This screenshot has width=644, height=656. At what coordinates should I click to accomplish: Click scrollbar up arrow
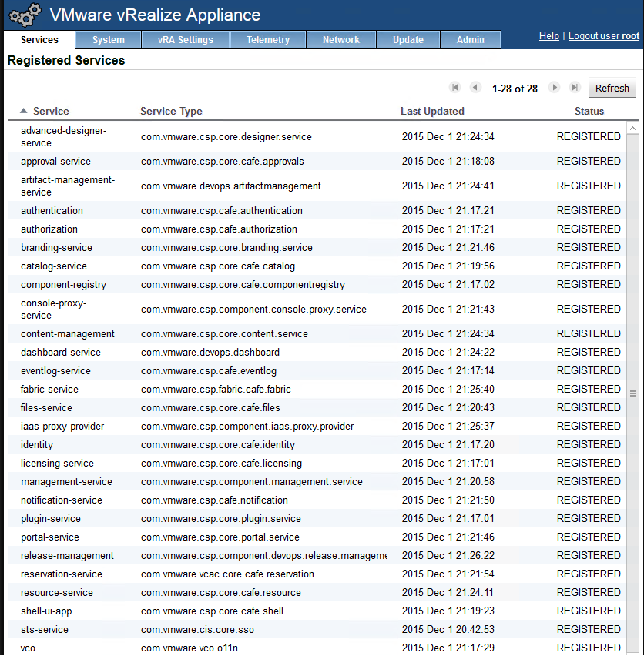point(632,129)
